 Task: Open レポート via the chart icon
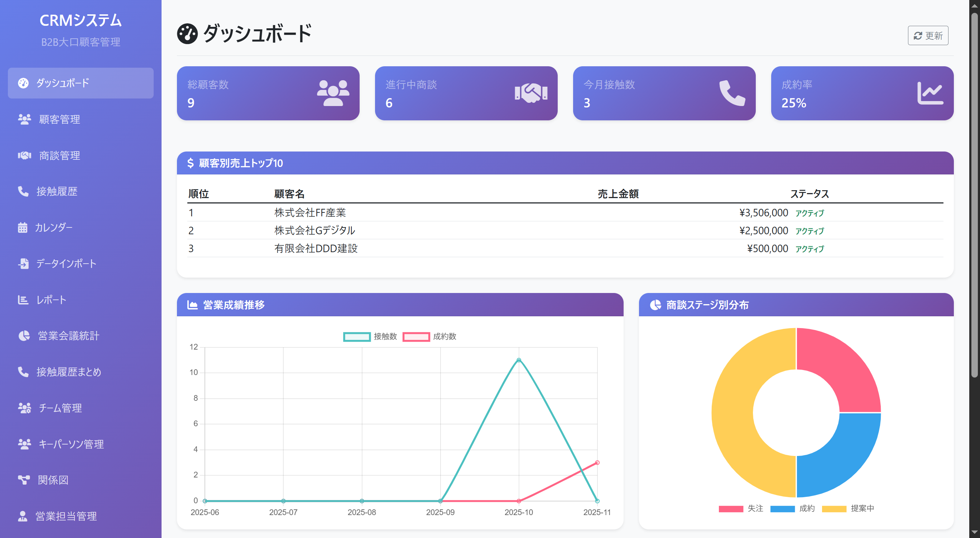pyautogui.click(x=23, y=300)
